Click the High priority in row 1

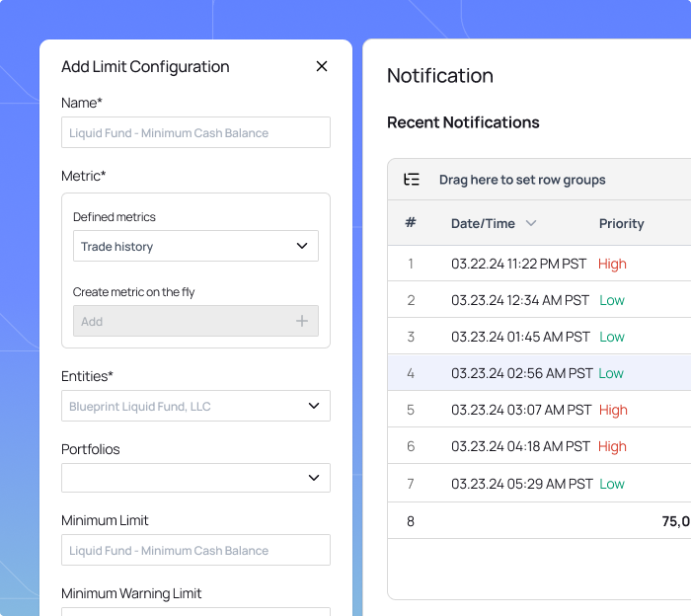[612, 264]
